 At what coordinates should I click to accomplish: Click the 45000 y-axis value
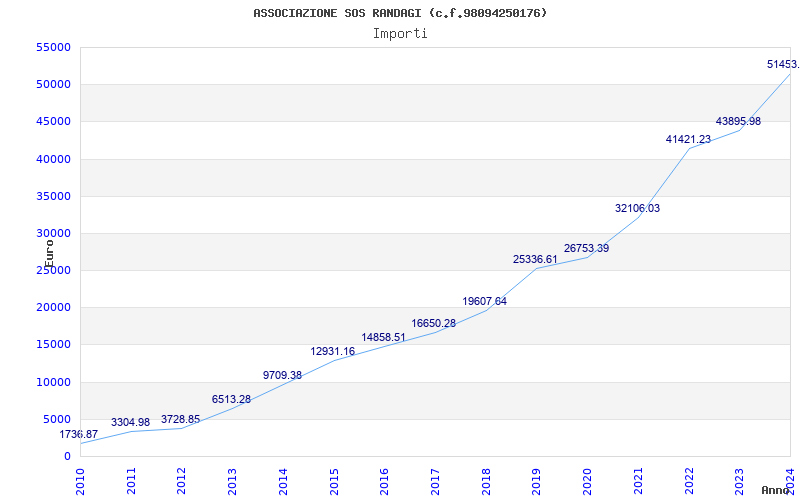pos(54,121)
